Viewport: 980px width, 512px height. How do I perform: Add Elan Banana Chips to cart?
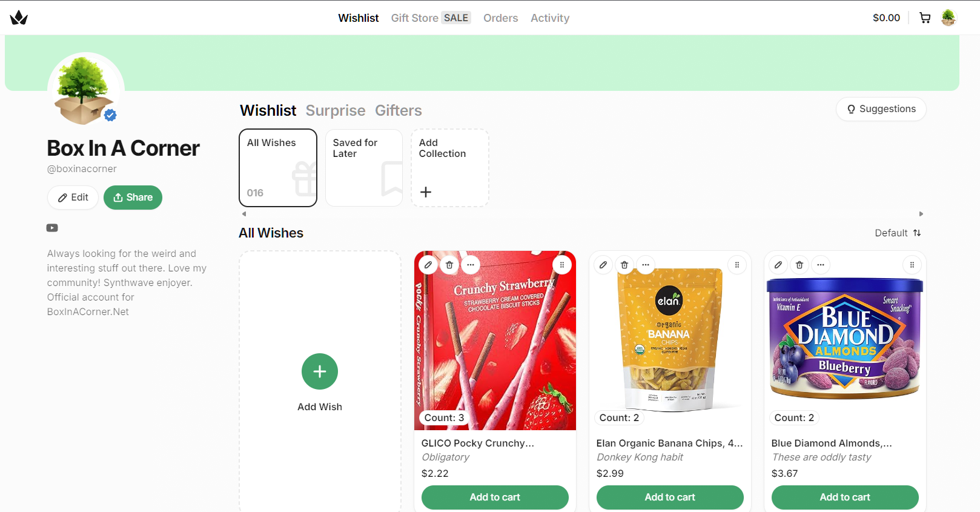(670, 497)
